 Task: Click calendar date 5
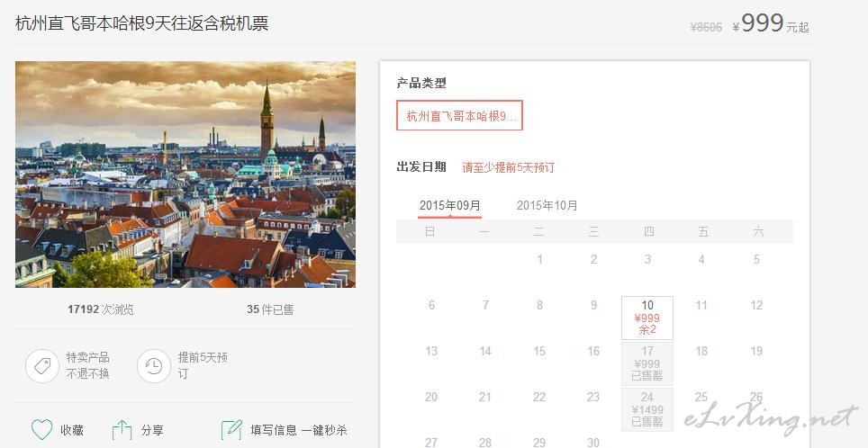point(756,259)
